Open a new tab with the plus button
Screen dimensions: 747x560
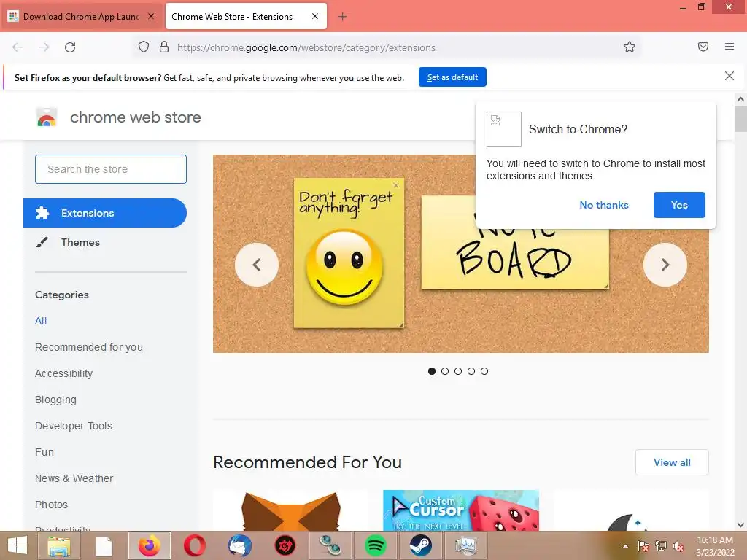pyautogui.click(x=343, y=17)
